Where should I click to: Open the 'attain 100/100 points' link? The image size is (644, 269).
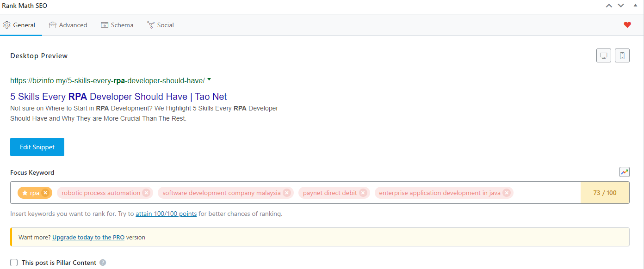click(166, 214)
